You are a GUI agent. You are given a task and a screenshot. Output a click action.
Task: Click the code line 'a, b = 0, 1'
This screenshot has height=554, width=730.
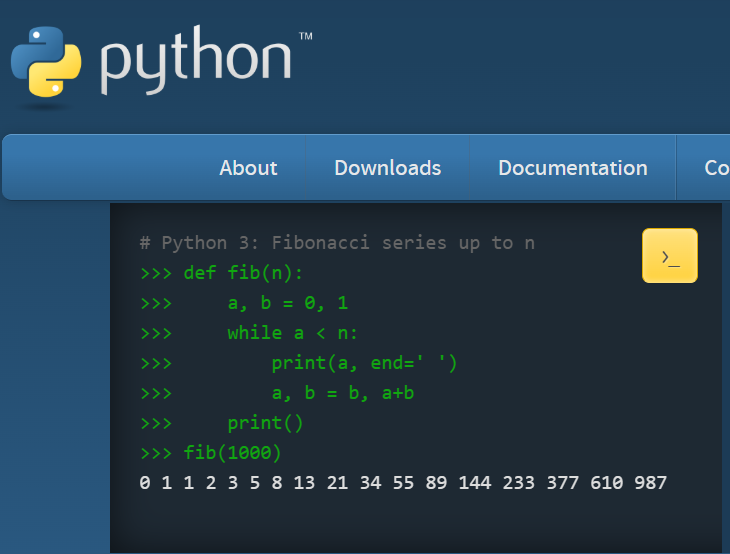tap(288, 303)
